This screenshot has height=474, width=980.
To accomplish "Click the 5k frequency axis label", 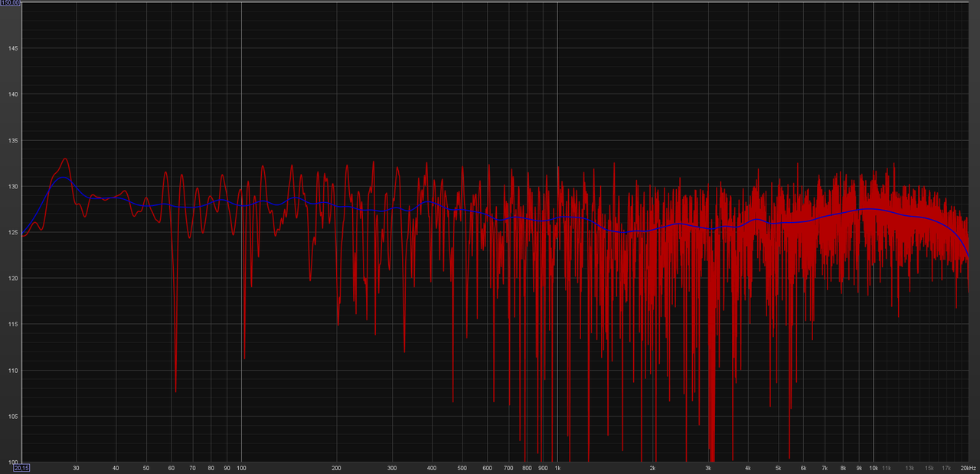I will tap(778, 468).
